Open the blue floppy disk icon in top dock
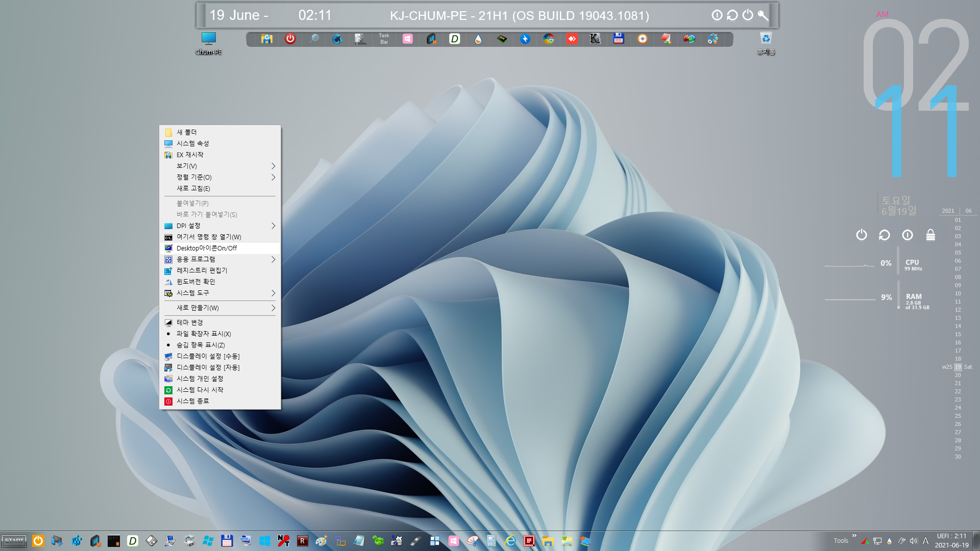980x551 pixels. tap(619, 39)
